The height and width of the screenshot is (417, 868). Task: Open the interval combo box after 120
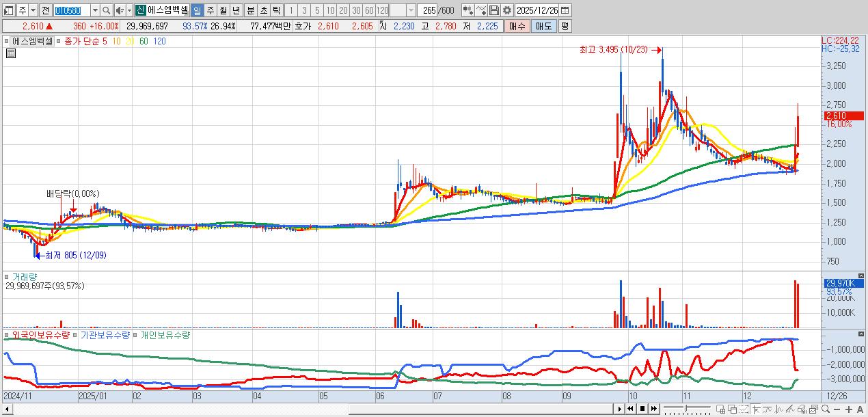click(x=403, y=10)
